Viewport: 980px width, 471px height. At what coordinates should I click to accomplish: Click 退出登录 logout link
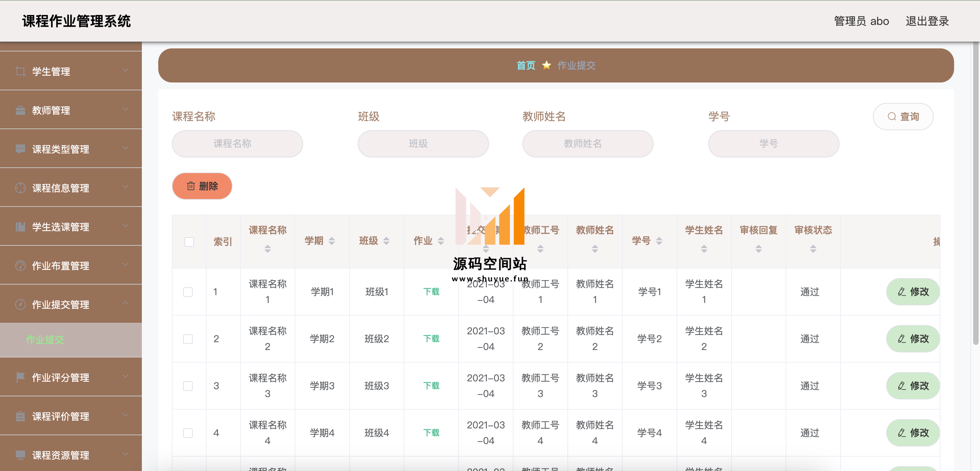[x=927, y=21]
